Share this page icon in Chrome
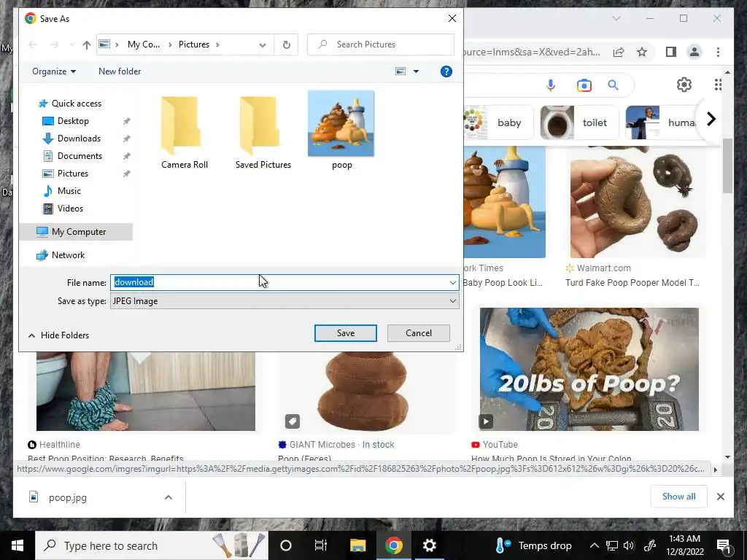The height and width of the screenshot is (560, 747). click(x=619, y=52)
